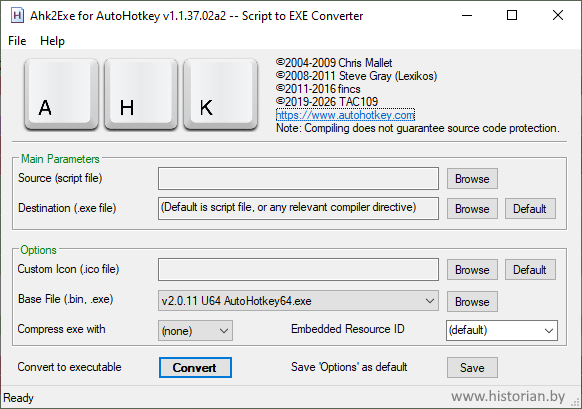
Task: Open the File menu
Action: pos(17,41)
